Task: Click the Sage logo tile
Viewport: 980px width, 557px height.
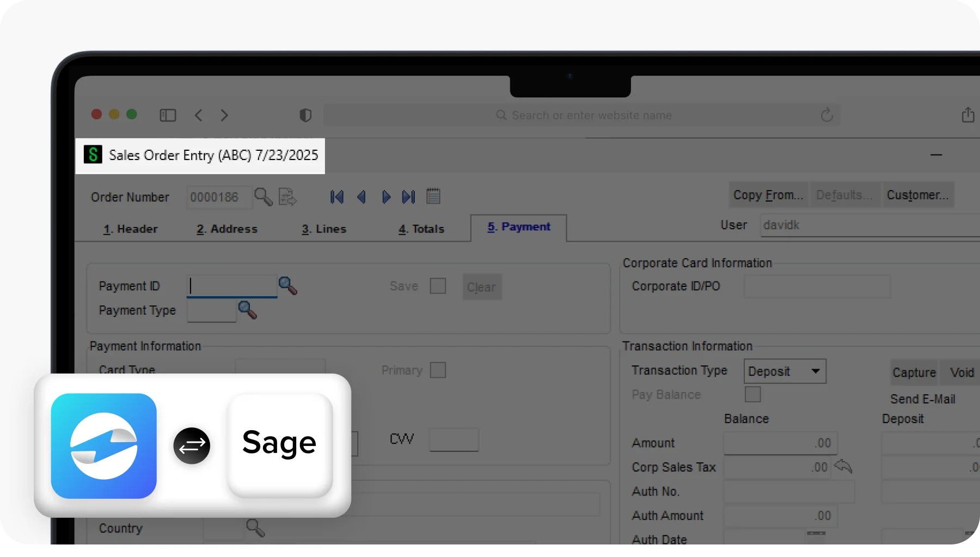Action: coord(280,444)
